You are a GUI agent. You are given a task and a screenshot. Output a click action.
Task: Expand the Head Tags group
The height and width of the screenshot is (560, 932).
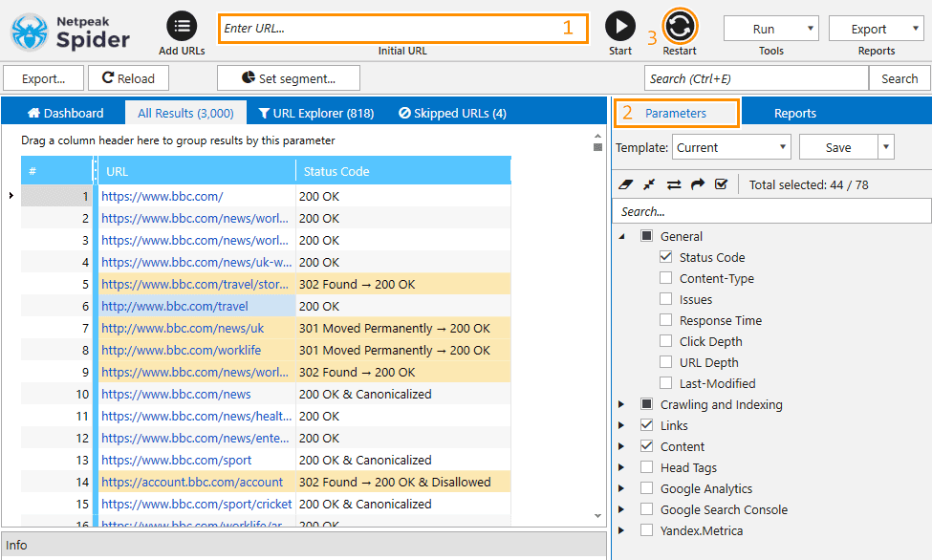point(621,468)
